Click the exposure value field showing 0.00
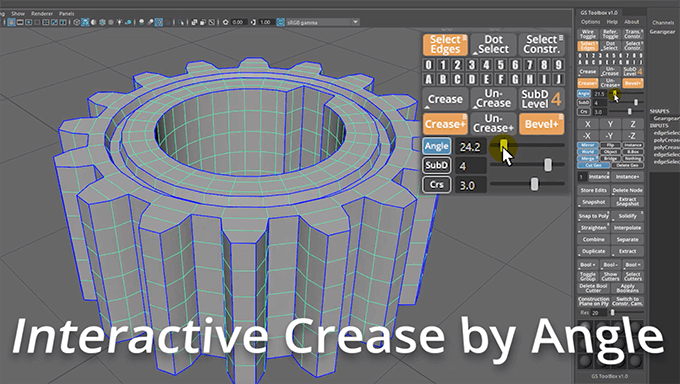This screenshot has width=680, height=384. click(x=238, y=22)
